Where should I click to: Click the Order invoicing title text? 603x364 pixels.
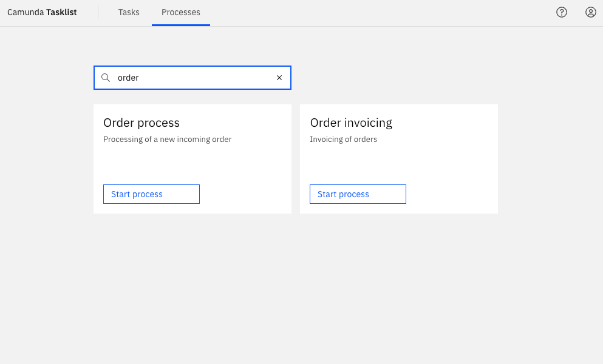[350, 123]
